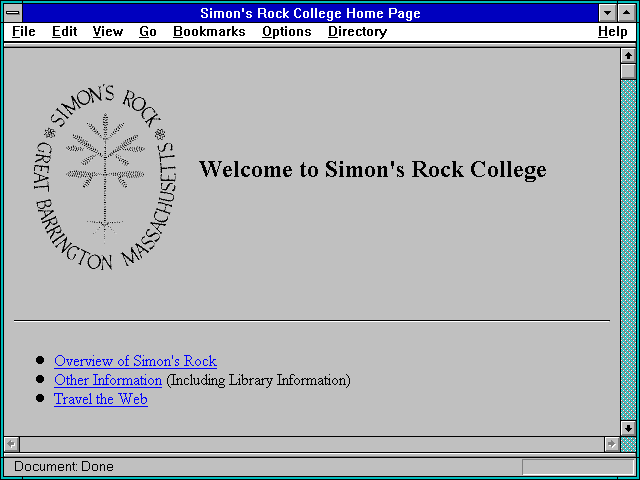Image resolution: width=640 pixels, height=480 pixels.
Task: Click the vertical scrollbar track below the thumb
Action: 628,250
